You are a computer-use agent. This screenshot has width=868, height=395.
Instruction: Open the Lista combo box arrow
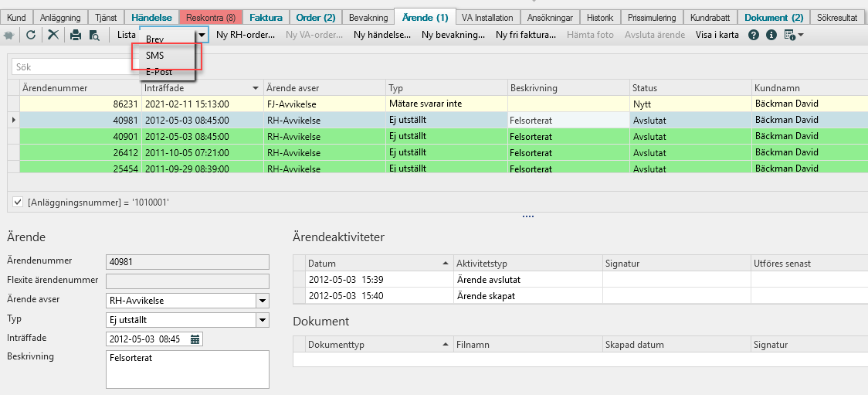point(202,35)
